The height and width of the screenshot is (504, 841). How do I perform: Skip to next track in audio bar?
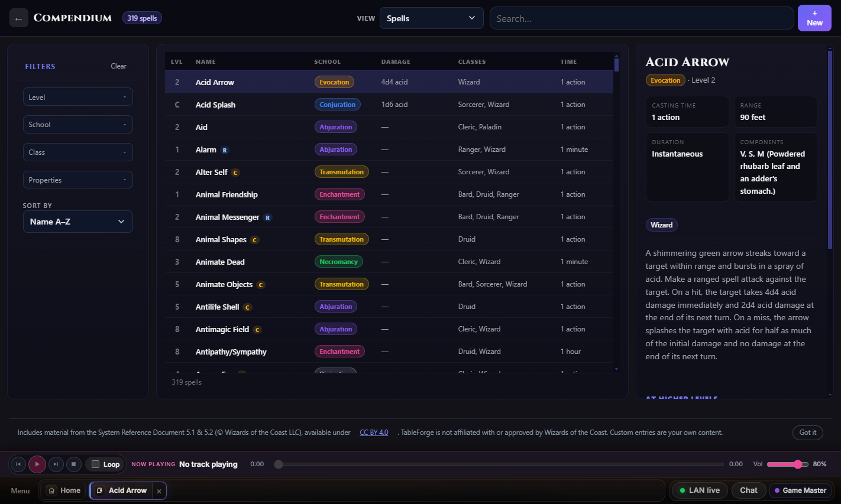[x=56, y=464]
